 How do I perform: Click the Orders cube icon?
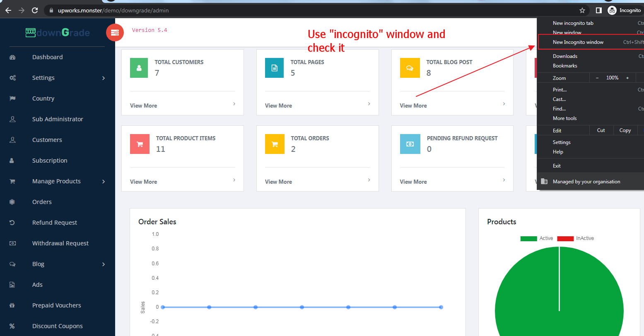coord(12,202)
